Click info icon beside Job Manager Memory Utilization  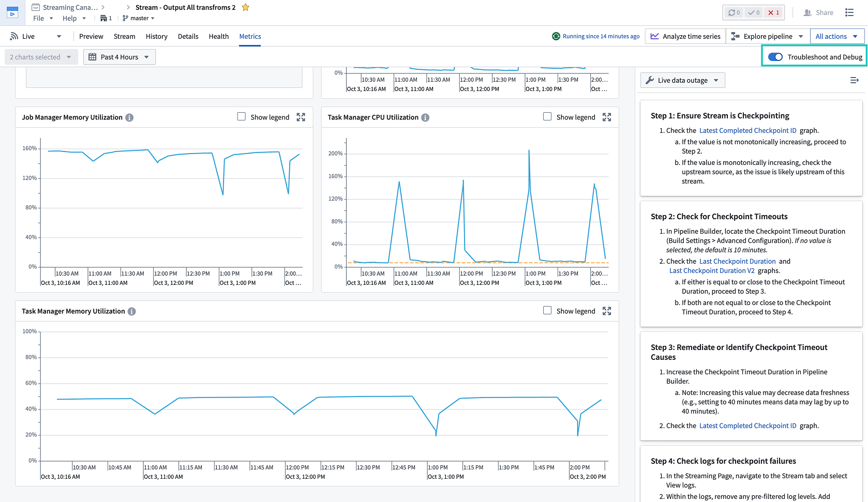[129, 117]
